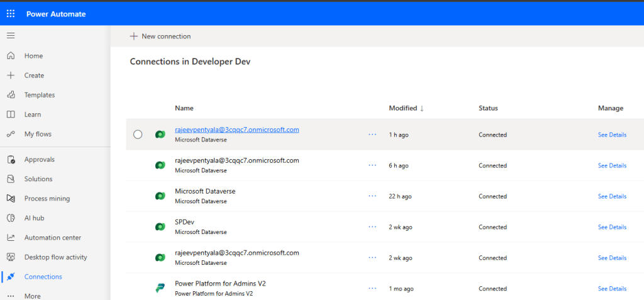
Task: Open Approvals from the left navigation
Action: pyautogui.click(x=39, y=160)
